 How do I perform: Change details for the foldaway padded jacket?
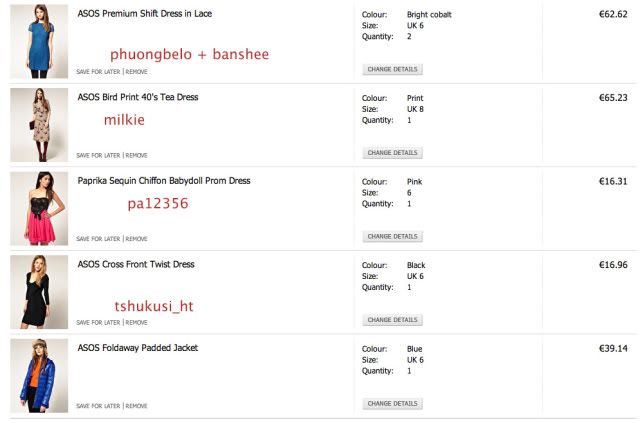tap(392, 404)
